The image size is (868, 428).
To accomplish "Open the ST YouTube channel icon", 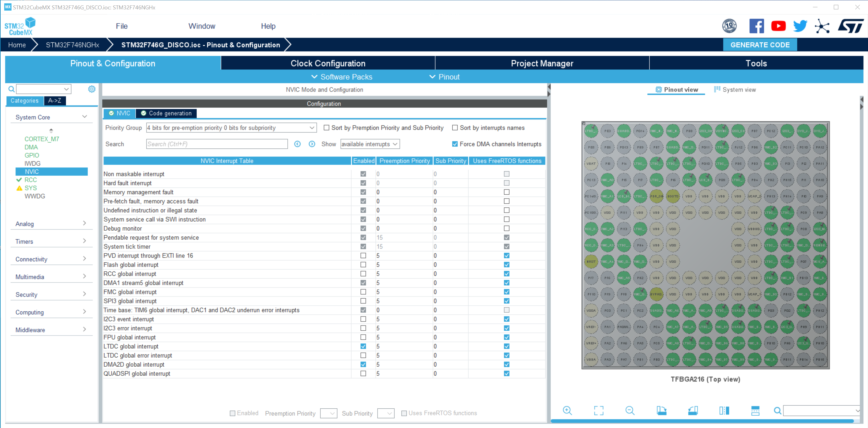I will [x=778, y=26].
